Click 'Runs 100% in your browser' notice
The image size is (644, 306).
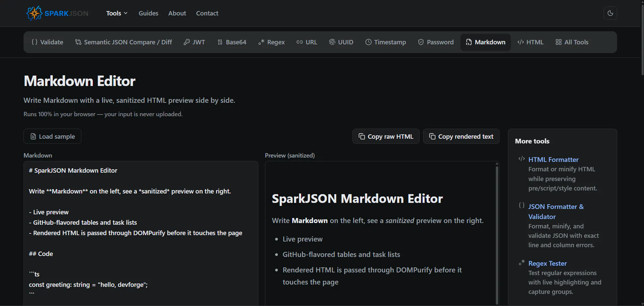click(x=103, y=114)
